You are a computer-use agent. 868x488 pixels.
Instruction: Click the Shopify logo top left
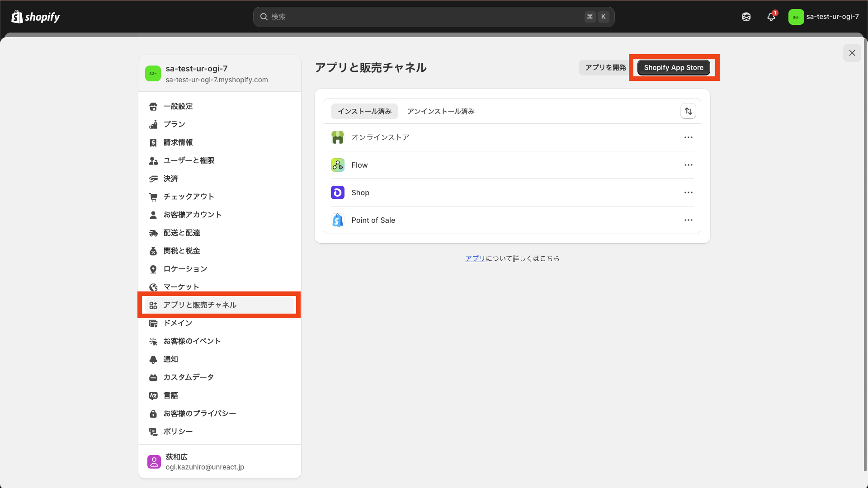click(35, 17)
